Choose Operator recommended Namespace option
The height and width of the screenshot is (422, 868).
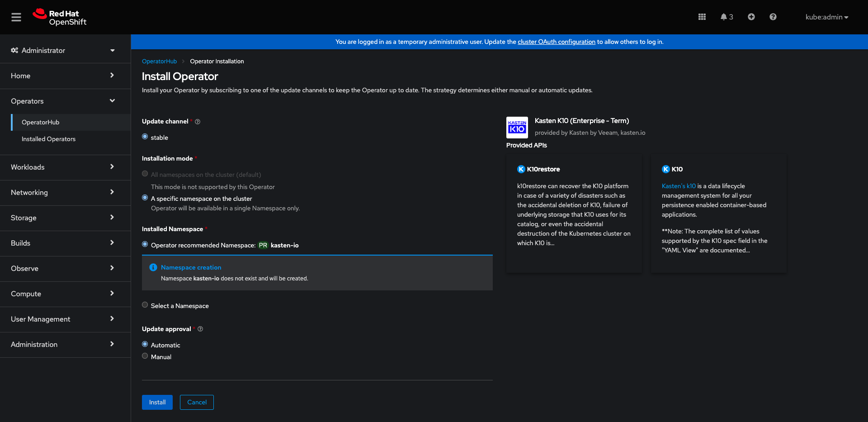[145, 244]
